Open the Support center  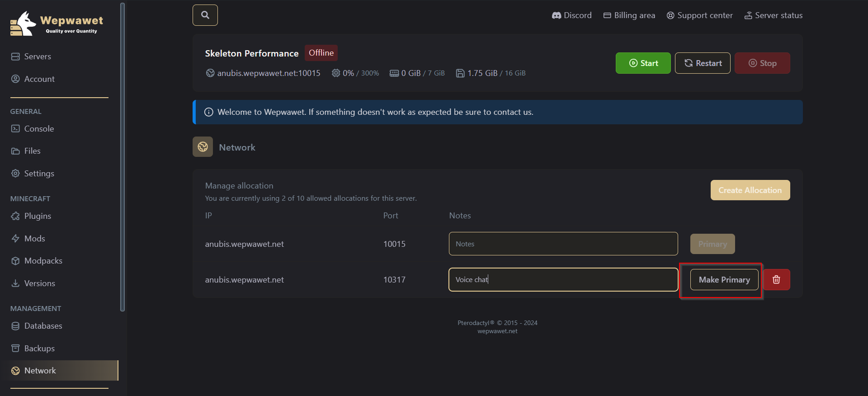(x=699, y=15)
